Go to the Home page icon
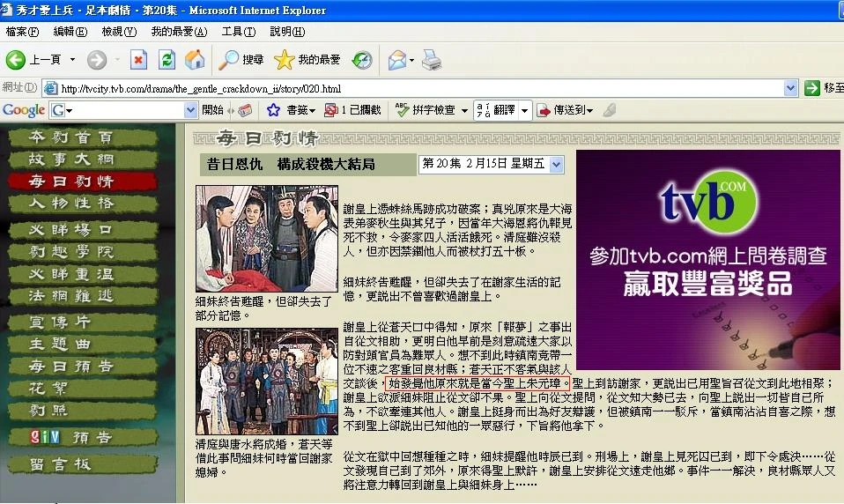844x504 pixels. point(195,60)
